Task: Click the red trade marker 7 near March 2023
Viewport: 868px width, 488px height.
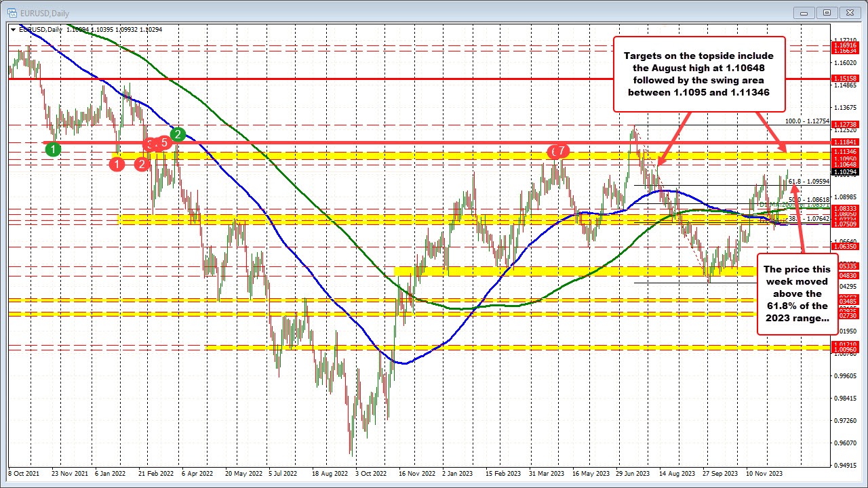Action: (559, 152)
